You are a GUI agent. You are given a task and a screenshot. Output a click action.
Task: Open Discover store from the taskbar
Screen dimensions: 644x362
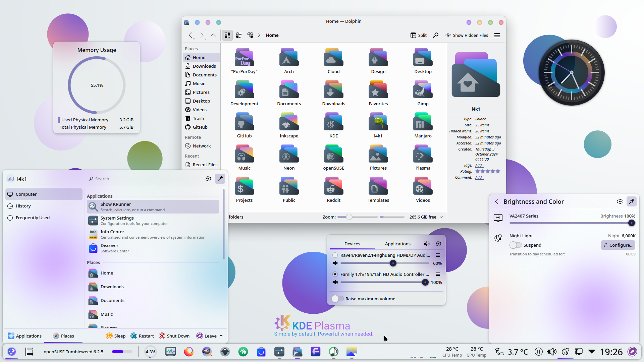tap(261, 352)
